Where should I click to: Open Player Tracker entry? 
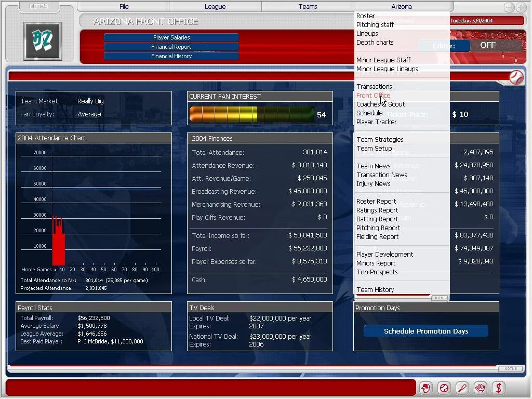376,122
